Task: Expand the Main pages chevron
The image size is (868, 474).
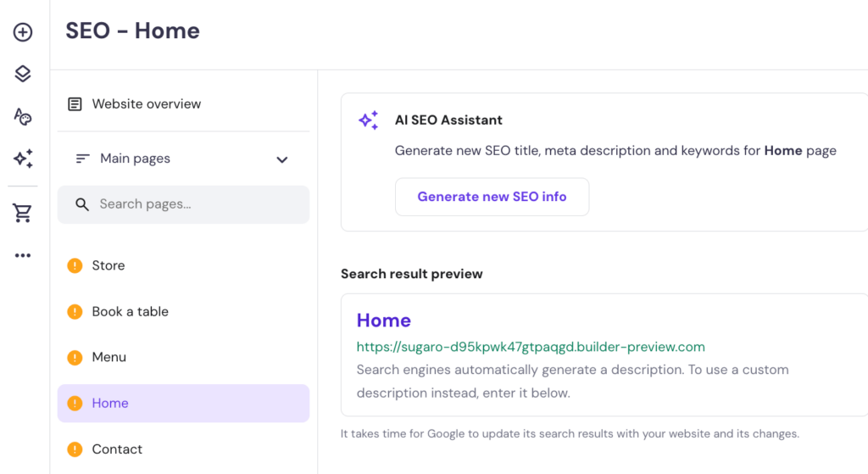Action: 282,159
